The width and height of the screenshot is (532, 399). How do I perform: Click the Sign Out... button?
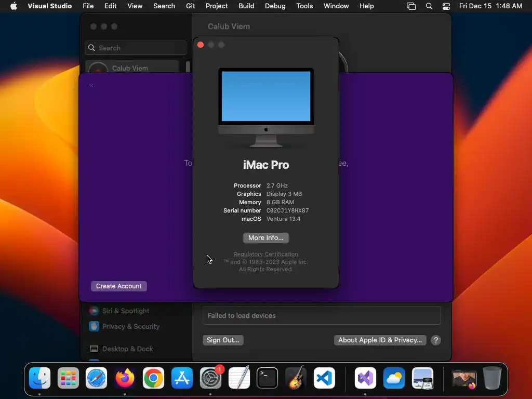223,340
